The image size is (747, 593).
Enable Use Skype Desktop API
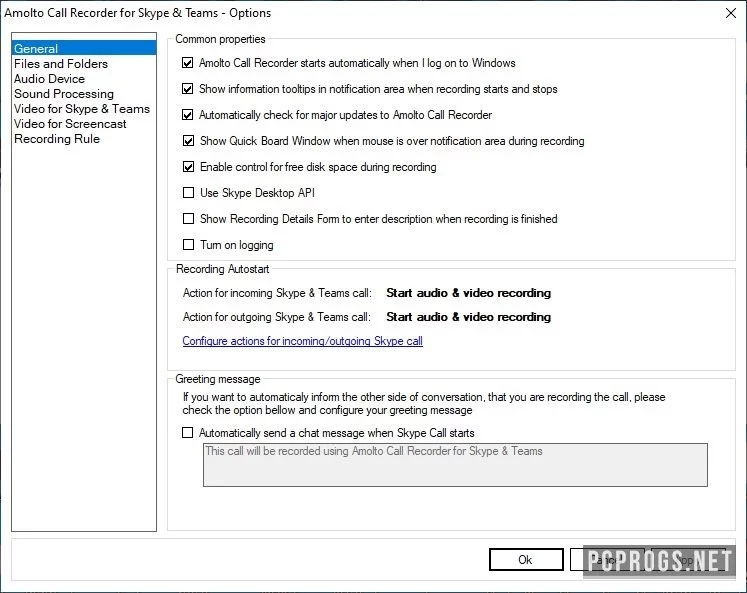189,192
